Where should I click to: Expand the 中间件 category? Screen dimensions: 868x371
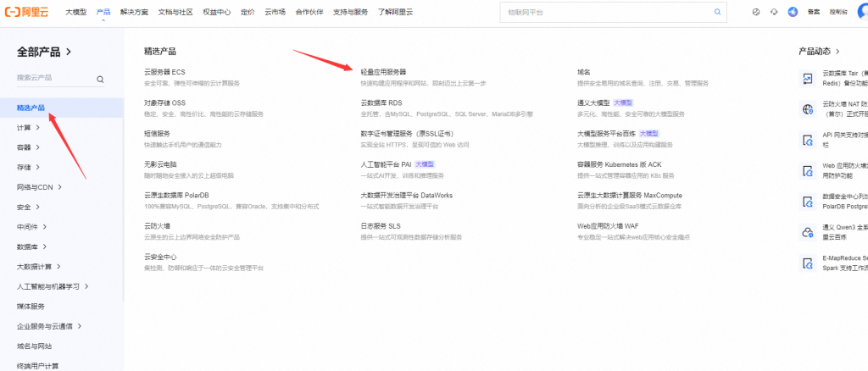45,227
